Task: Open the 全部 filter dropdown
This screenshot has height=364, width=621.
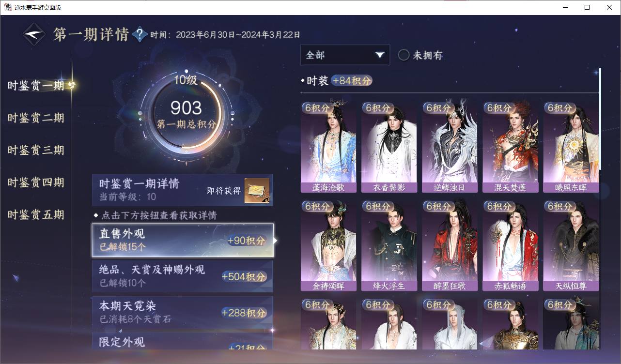Action: (345, 55)
